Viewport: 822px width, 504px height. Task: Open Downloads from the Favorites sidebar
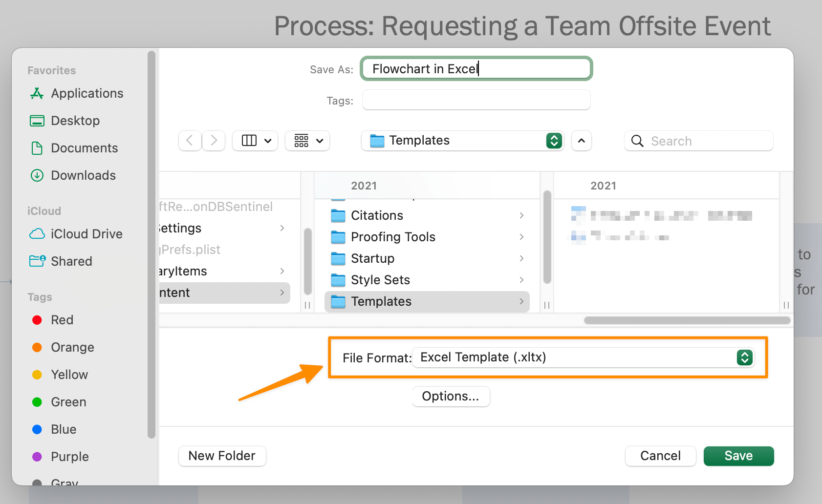coord(83,175)
